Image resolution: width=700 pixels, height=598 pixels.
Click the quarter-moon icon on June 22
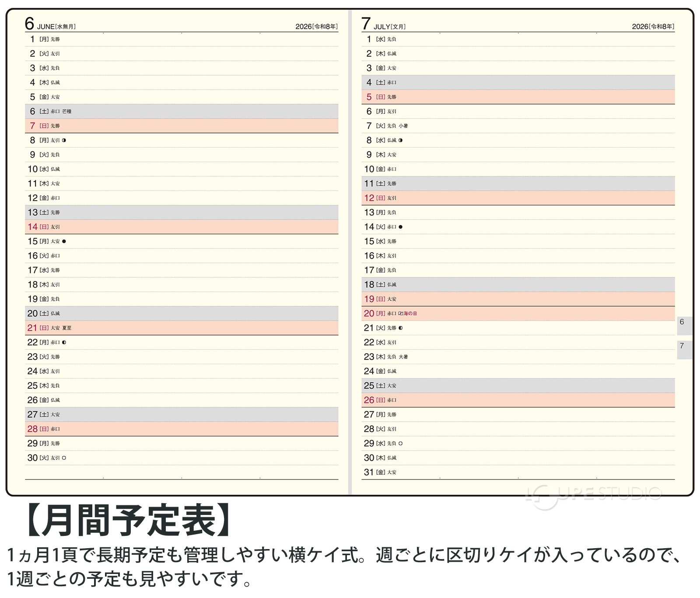[64, 342]
